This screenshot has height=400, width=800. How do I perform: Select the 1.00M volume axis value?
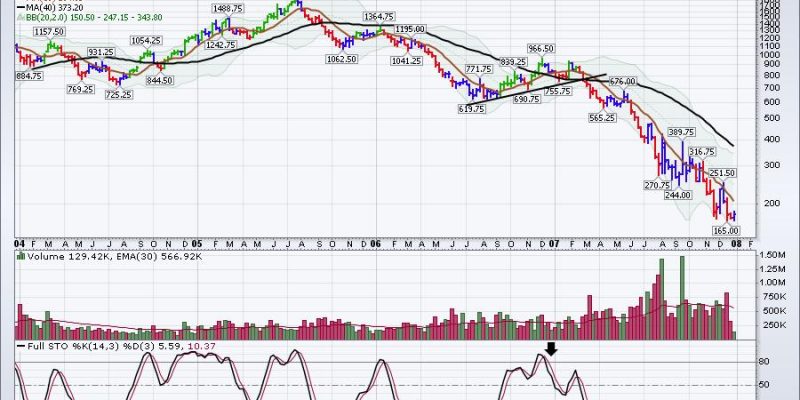[772, 282]
